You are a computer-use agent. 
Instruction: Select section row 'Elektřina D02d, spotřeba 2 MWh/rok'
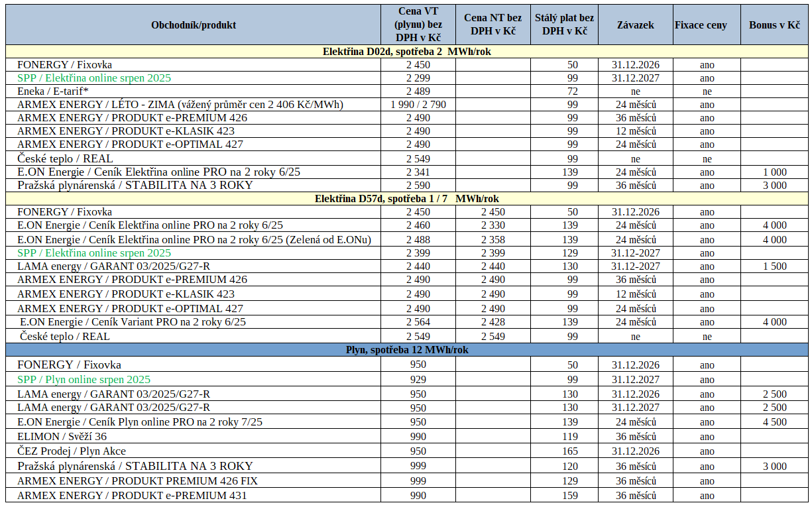[x=407, y=52]
